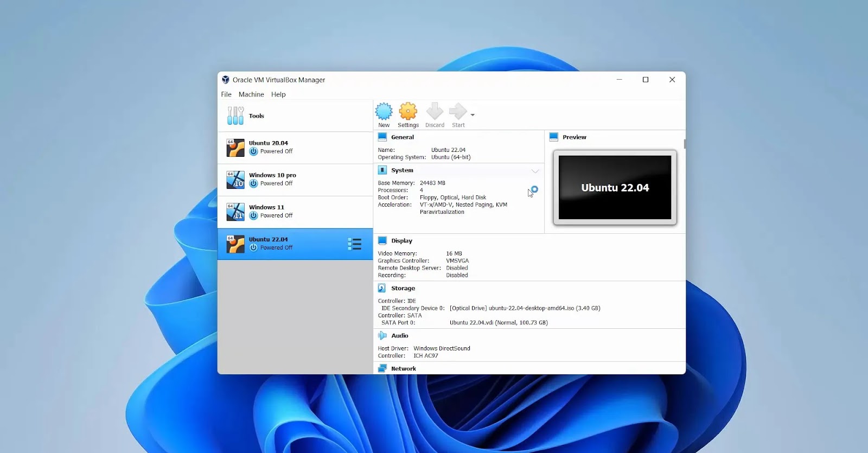Click the Audio section icon

click(382, 336)
